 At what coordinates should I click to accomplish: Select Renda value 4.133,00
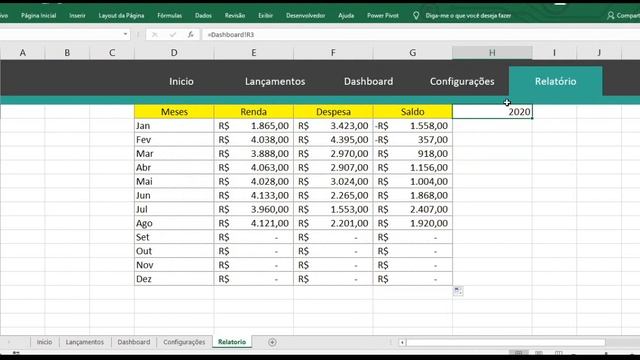point(253,195)
